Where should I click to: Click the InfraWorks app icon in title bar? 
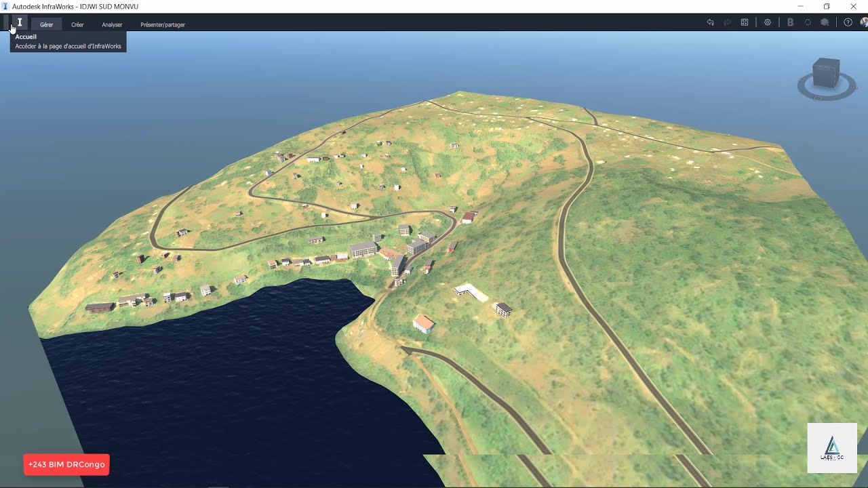(6, 6)
